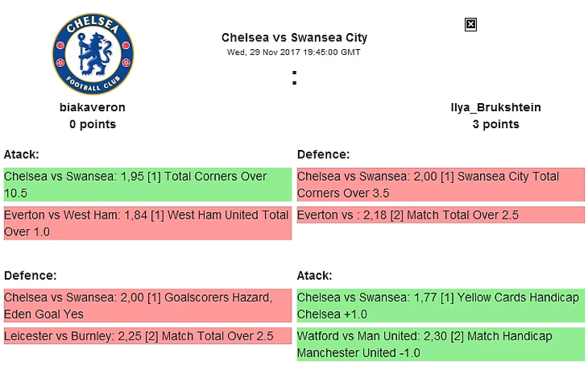Select the Yellow Cards Handicap Chelsea +1.0 bet

[440, 306]
